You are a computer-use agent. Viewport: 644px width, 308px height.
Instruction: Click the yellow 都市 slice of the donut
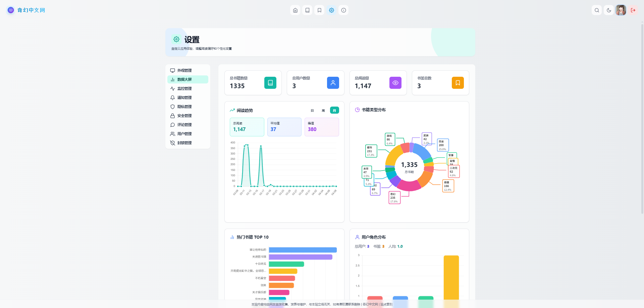pyautogui.click(x=393, y=155)
